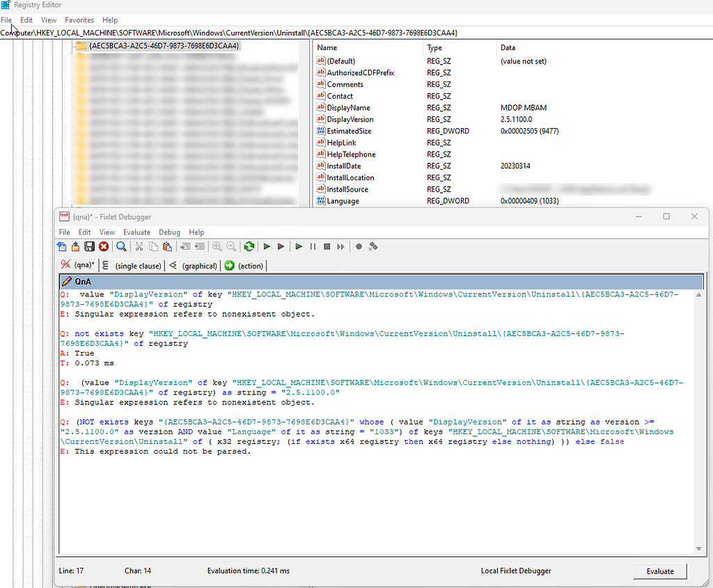The width and height of the screenshot is (713, 588).
Task: Stop execution with the square stop icon
Action: tap(326, 246)
